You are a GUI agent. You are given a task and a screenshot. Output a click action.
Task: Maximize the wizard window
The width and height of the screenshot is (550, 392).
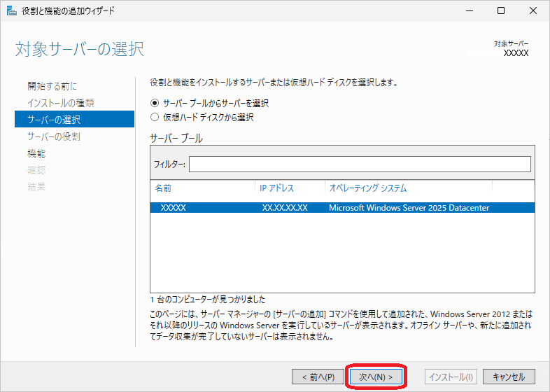point(500,10)
